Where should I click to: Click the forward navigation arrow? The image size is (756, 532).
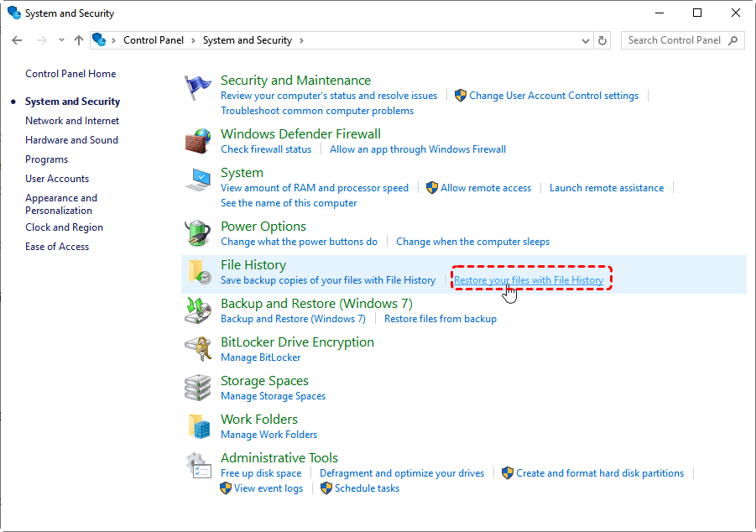click(42, 40)
